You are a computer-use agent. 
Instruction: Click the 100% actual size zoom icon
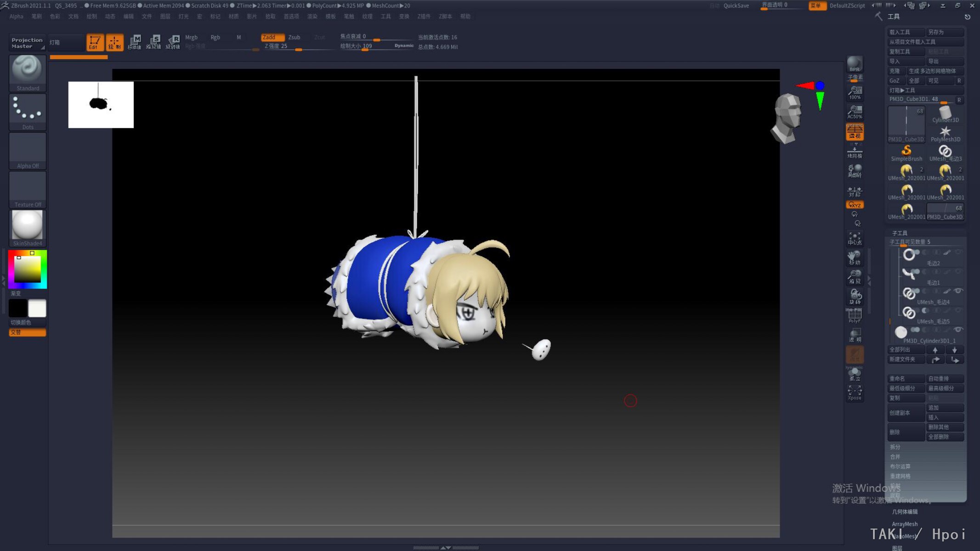855,93
